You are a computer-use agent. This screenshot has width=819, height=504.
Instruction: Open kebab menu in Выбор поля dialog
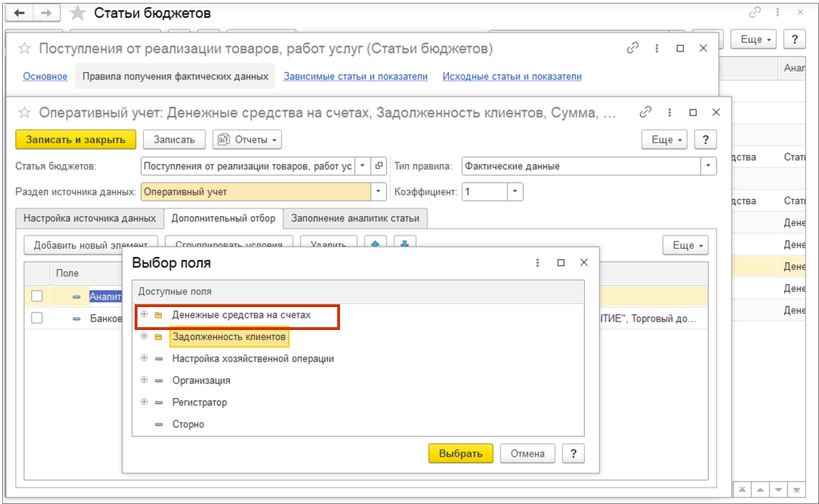click(x=538, y=263)
